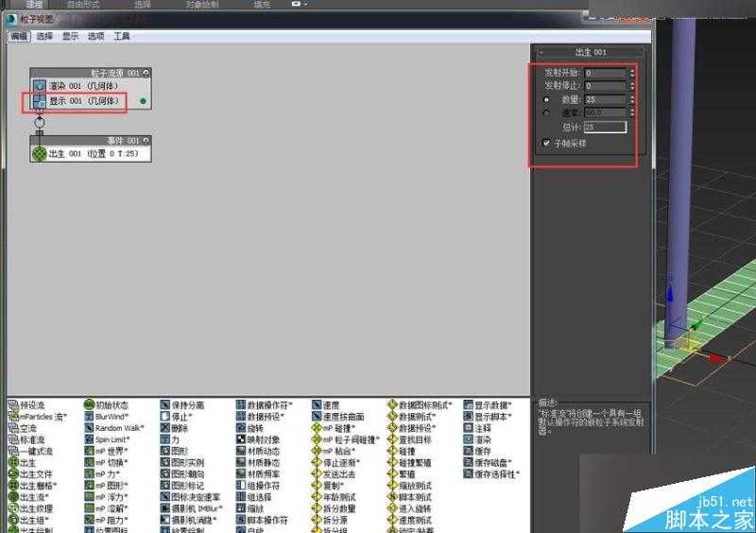
Task: Pick the Random Walk icon in depot
Action: 89,428
